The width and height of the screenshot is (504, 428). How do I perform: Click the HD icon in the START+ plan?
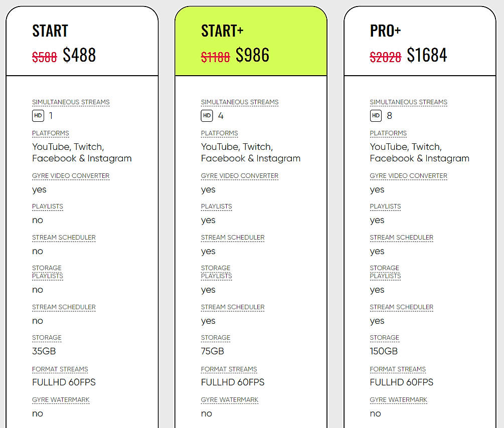(207, 115)
